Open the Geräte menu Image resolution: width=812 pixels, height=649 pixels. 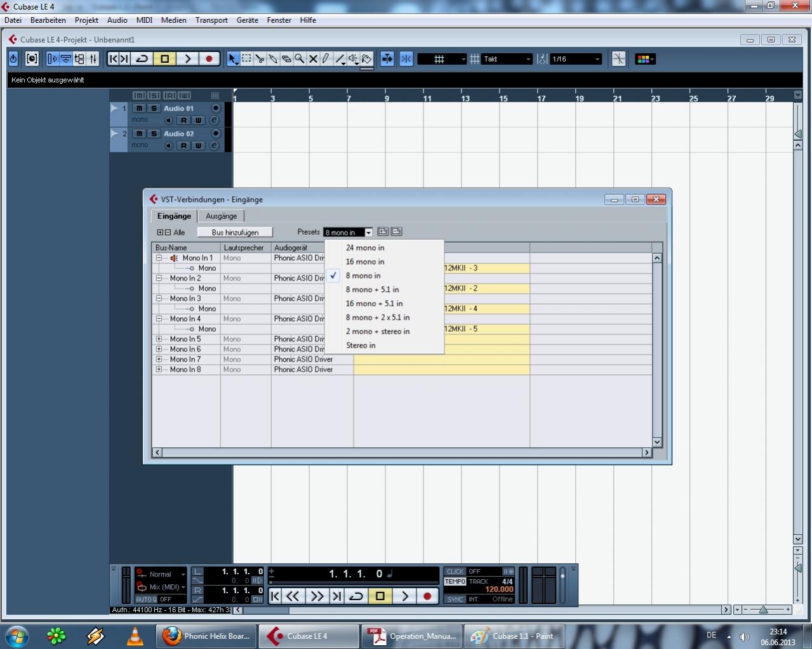tap(248, 20)
